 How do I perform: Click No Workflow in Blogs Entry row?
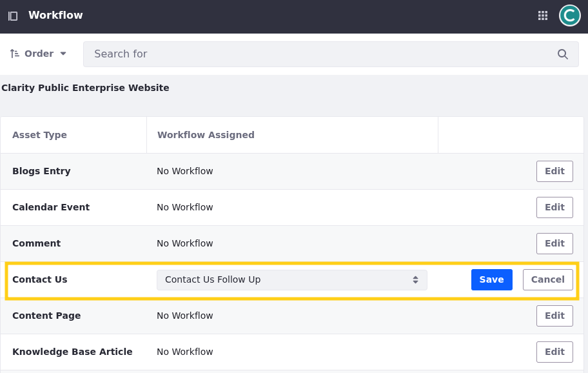pyautogui.click(x=185, y=171)
